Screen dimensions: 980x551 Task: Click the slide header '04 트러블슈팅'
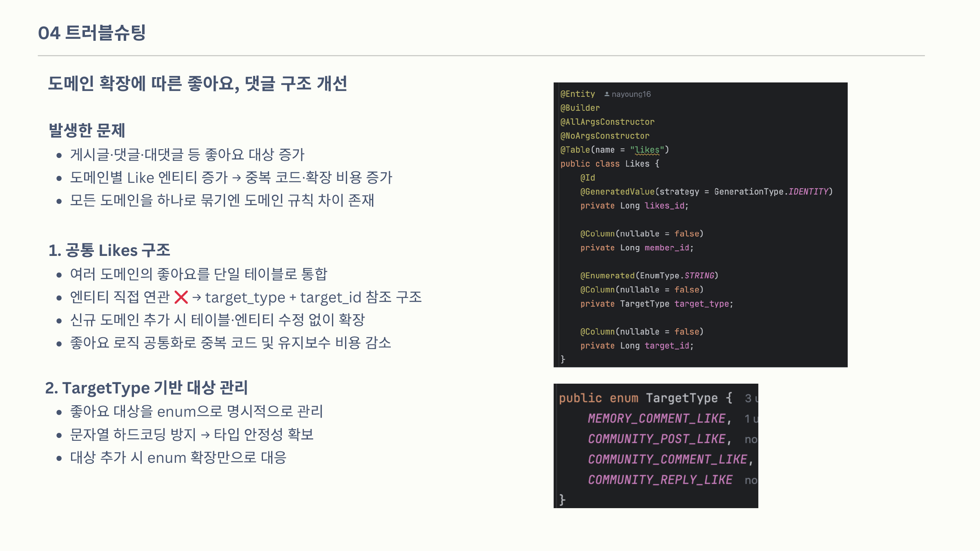[x=92, y=33]
